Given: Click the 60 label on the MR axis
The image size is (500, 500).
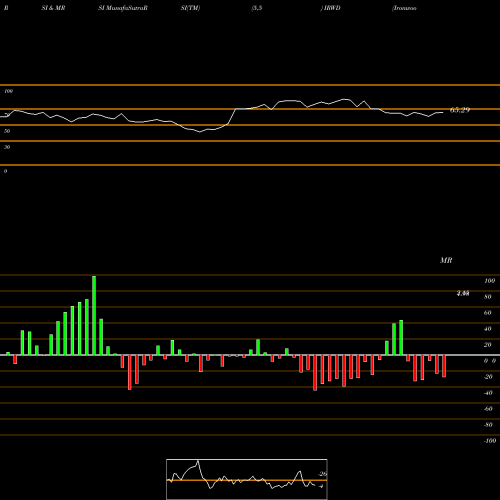Looking at the screenshot, I should click(488, 313).
